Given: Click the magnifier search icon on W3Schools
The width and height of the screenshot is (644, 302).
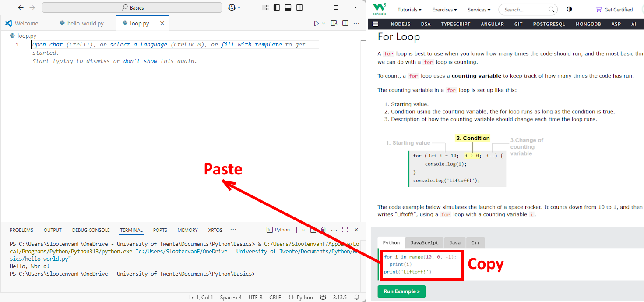Looking at the screenshot, I should 552,10.
